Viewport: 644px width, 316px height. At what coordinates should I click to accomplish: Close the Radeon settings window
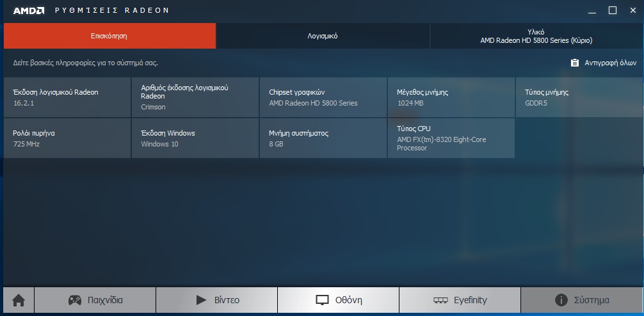coord(633,11)
